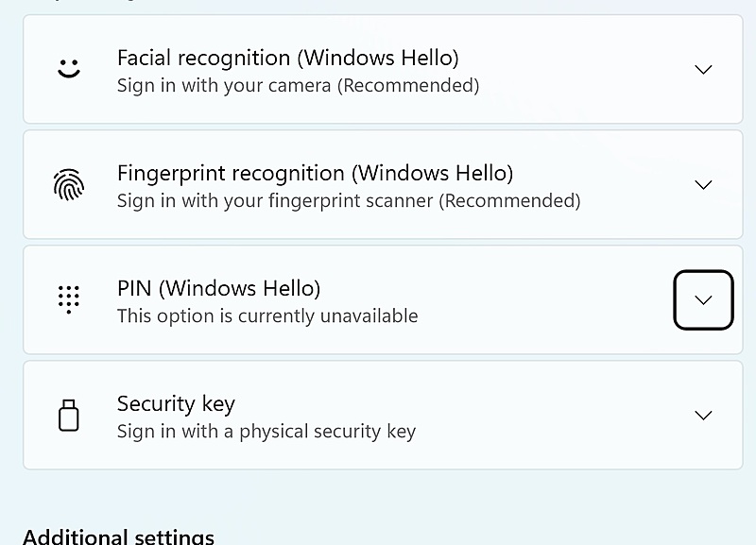Expand the Fingerprint recognition section
Viewport: 756px width, 545px height.
(x=703, y=184)
